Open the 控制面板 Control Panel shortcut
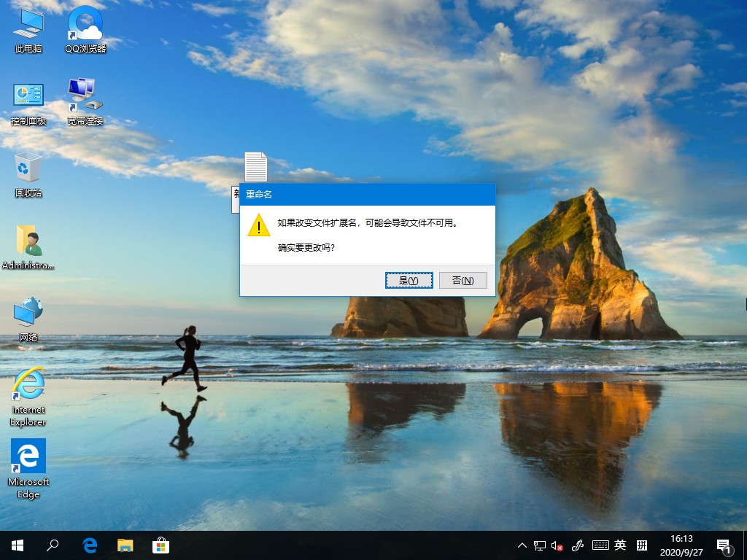747x560 pixels. pyautogui.click(x=27, y=101)
